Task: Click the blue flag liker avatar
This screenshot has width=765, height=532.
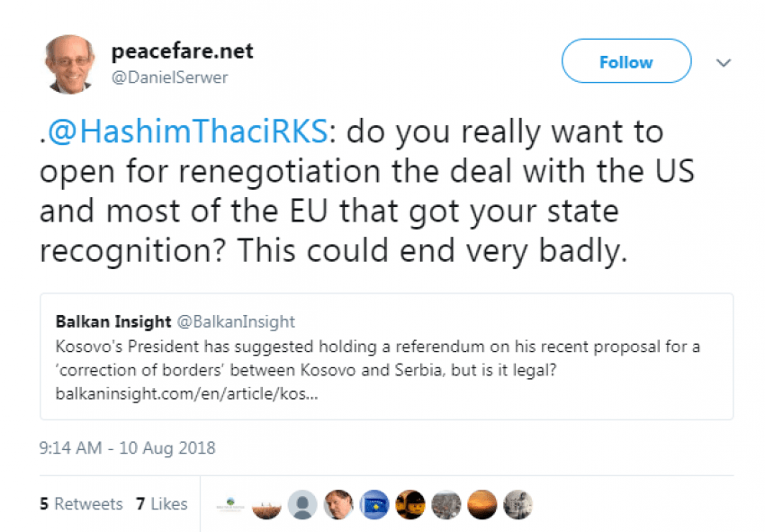Action: click(373, 504)
